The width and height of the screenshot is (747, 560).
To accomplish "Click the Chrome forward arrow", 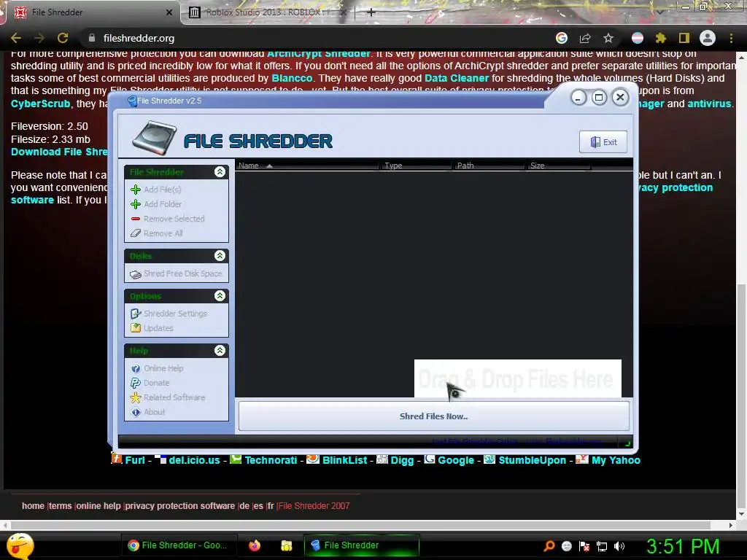I will (39, 38).
